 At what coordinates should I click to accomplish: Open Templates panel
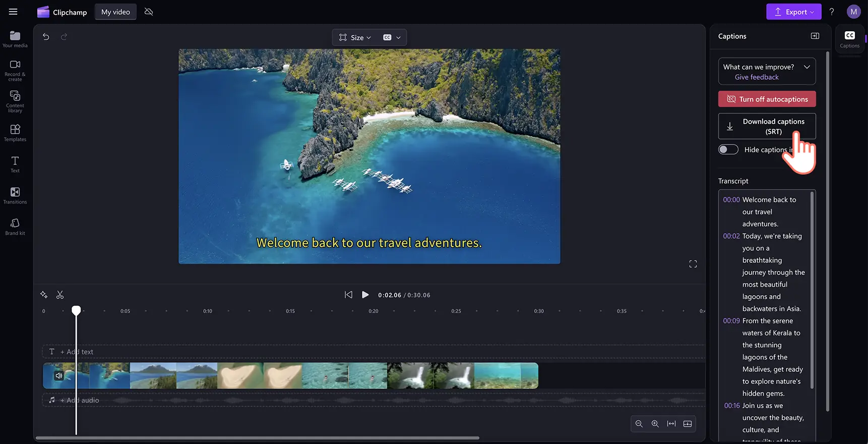(15, 133)
